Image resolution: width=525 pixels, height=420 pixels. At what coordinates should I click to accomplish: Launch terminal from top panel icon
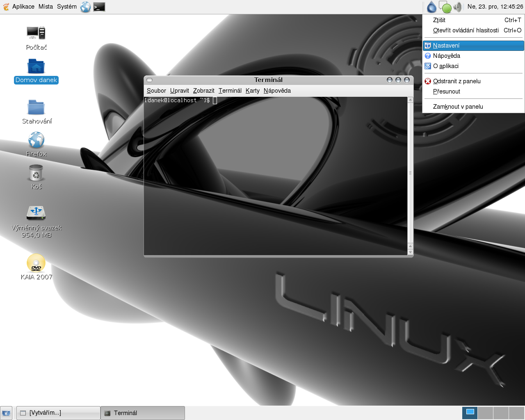99,7
